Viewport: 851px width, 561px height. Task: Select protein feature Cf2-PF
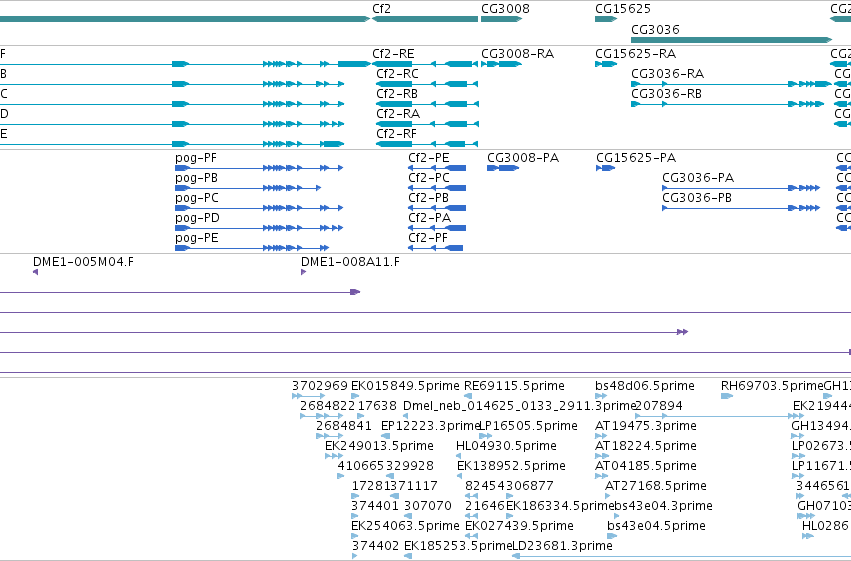[436, 248]
